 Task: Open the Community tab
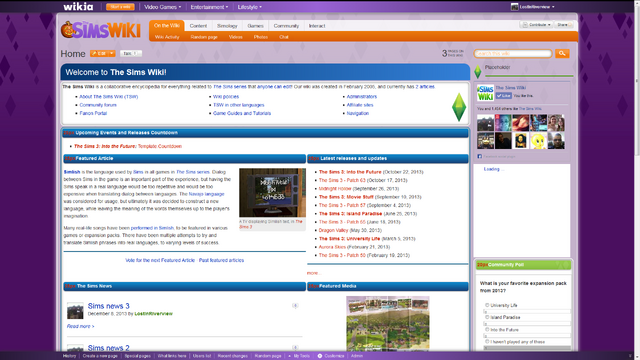(x=286, y=26)
